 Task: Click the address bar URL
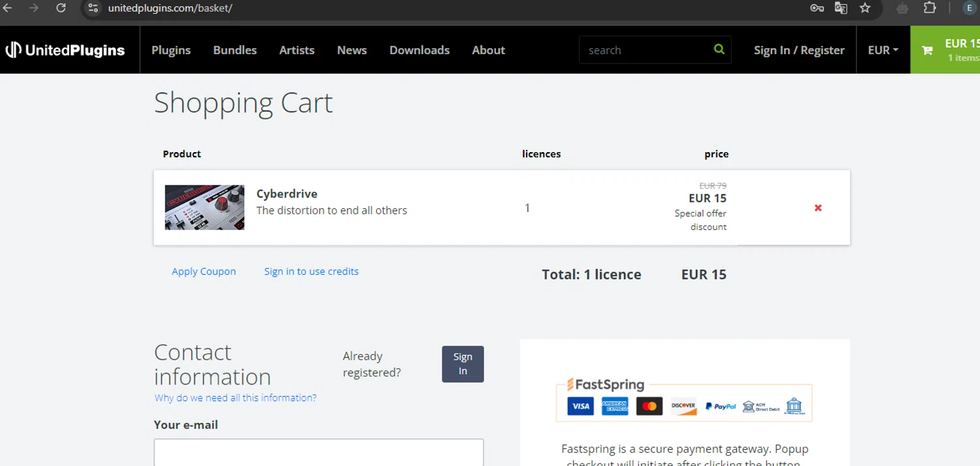(x=170, y=8)
